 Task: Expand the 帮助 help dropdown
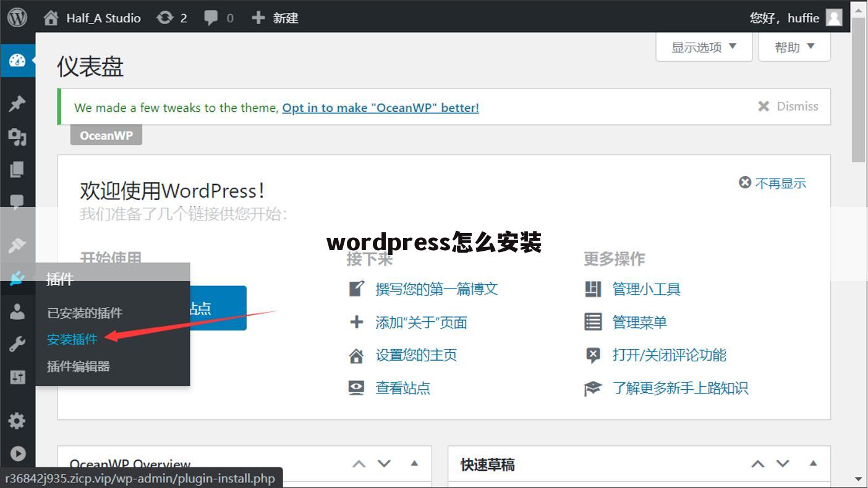click(x=794, y=47)
